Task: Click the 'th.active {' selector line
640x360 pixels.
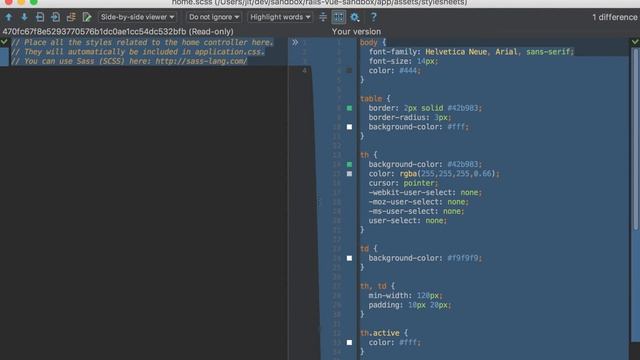Action: [384, 333]
